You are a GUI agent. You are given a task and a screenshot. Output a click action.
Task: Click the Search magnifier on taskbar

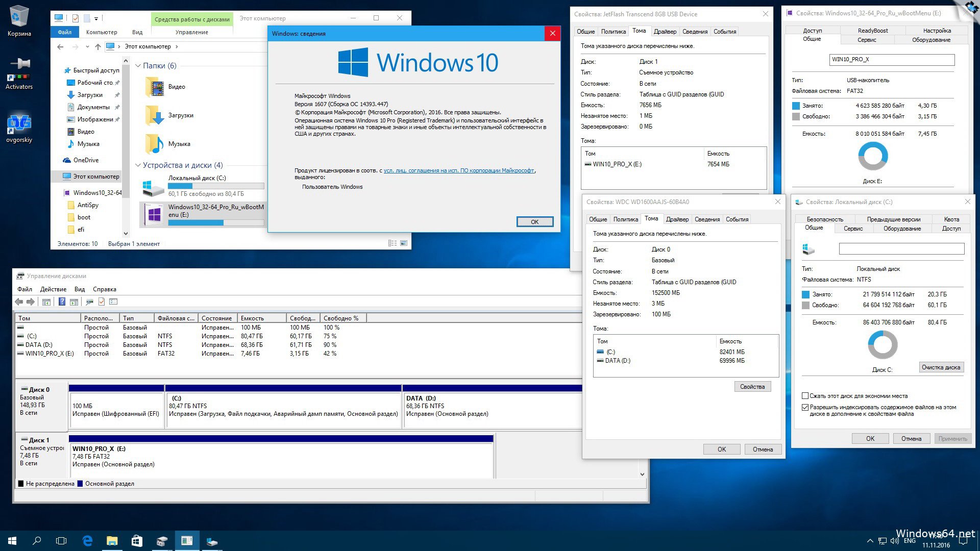coord(37,541)
